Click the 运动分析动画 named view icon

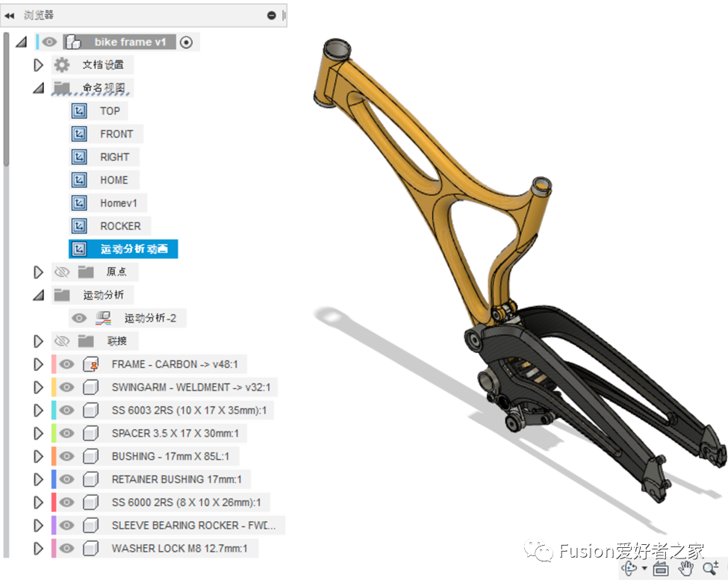(79, 249)
